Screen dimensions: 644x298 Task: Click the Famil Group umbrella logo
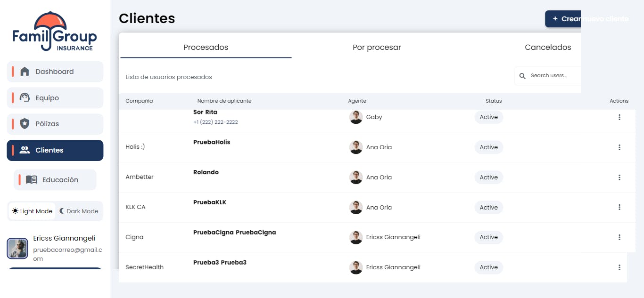click(55, 32)
